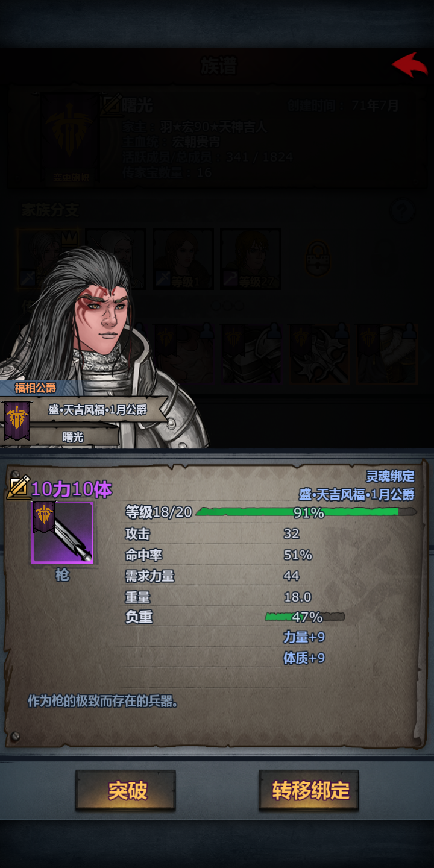The width and height of the screenshot is (434, 868).
Task: Click the 转移绑定 button
Action: point(309,791)
